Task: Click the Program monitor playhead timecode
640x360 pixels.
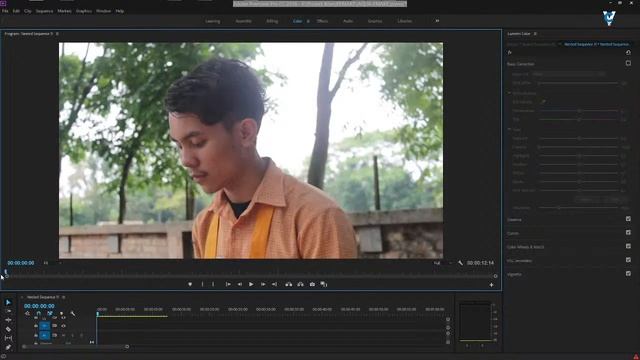Action: pyautogui.click(x=21, y=263)
